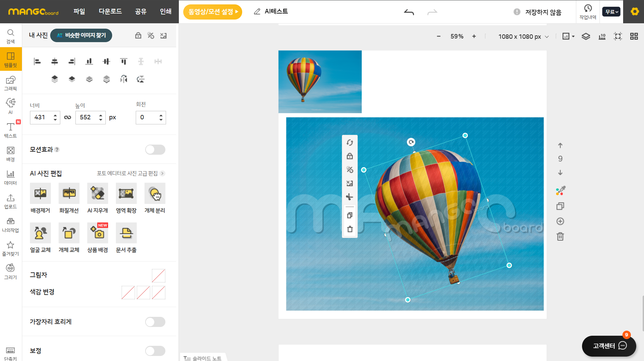Click the 동영상/모션 설정 button

click(213, 12)
